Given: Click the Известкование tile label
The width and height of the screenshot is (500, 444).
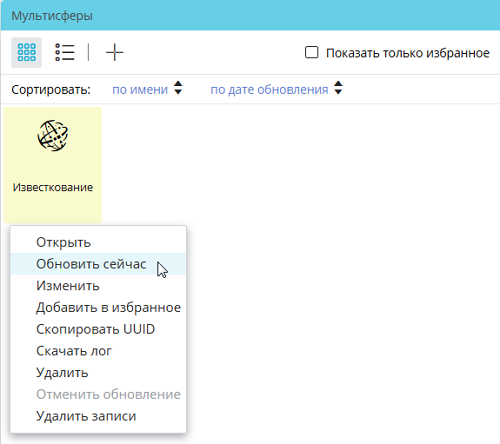Looking at the screenshot, I should (x=53, y=187).
